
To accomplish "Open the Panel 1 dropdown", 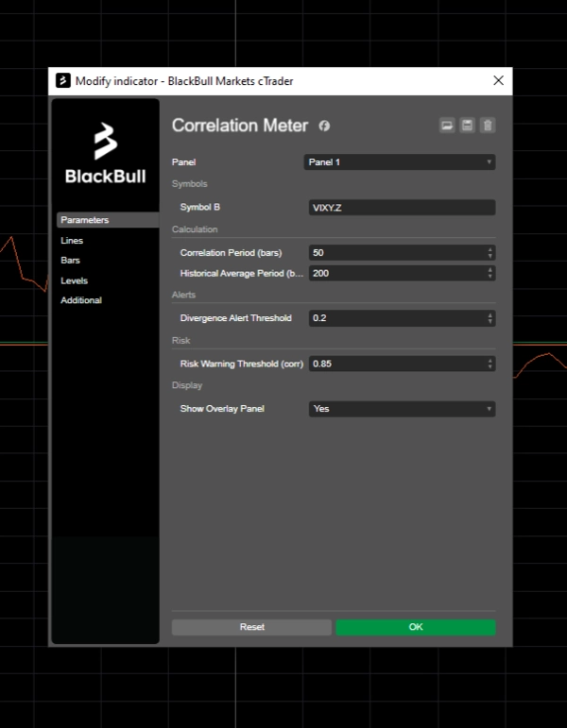I will coord(400,162).
